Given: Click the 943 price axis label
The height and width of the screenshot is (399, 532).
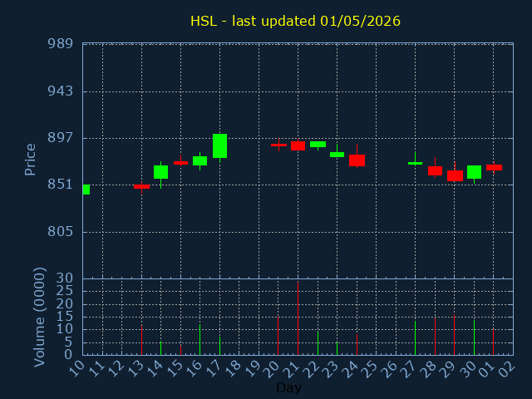Looking at the screenshot, I should 61,91.
